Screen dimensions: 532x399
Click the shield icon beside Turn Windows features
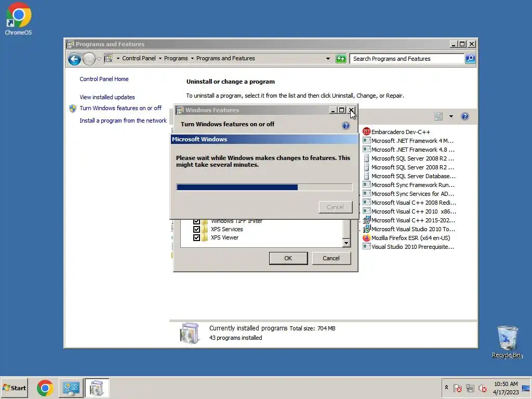(73, 108)
